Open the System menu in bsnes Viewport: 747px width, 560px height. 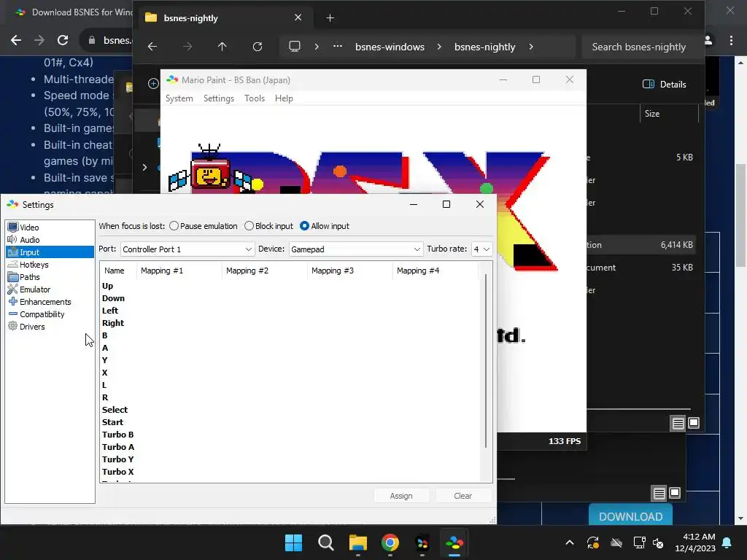pos(179,98)
